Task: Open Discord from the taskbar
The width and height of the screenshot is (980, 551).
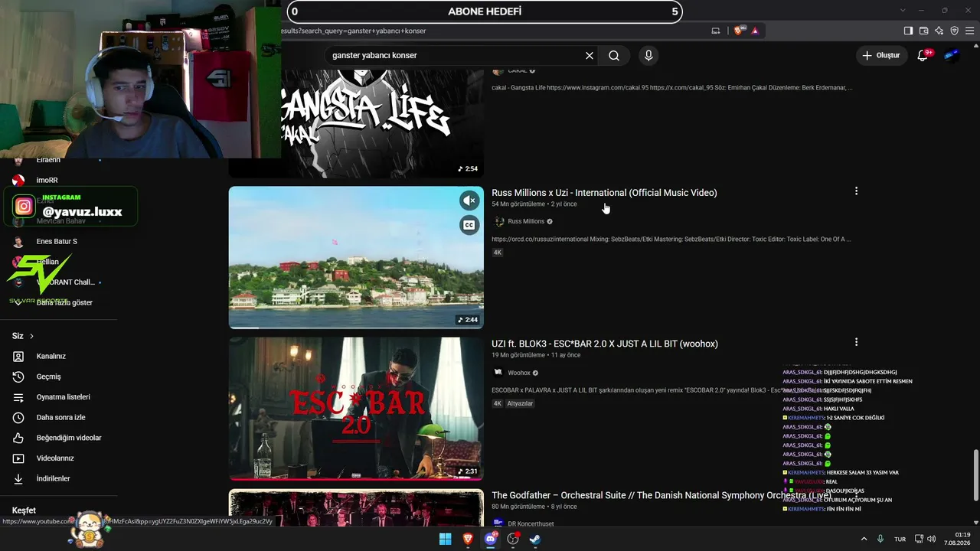Action: pyautogui.click(x=491, y=539)
